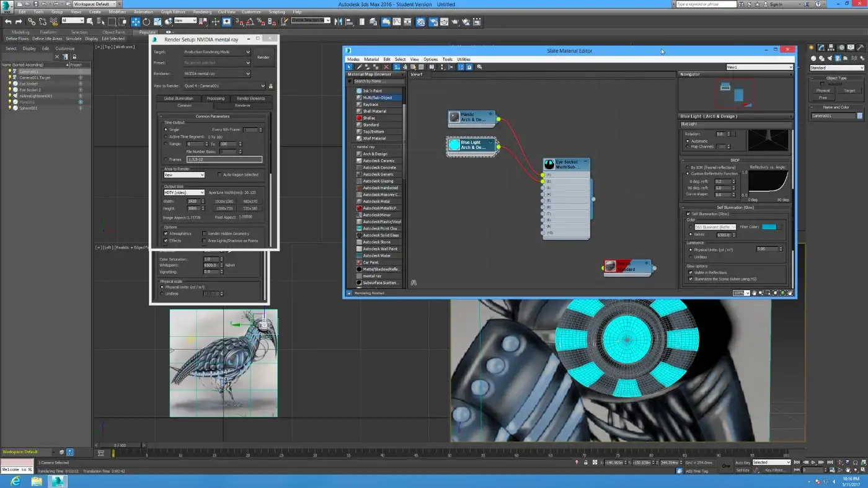The height and width of the screenshot is (488, 868).
Task: Click the Mirror tool icon
Action: pos(339,22)
